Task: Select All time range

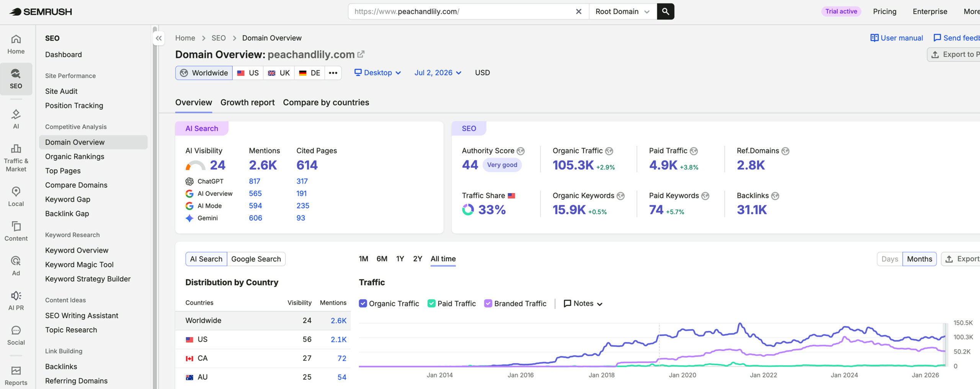Action: click(443, 259)
